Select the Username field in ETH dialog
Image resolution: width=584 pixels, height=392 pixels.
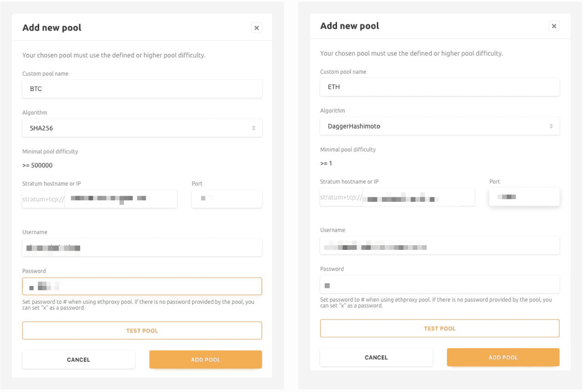(x=439, y=246)
